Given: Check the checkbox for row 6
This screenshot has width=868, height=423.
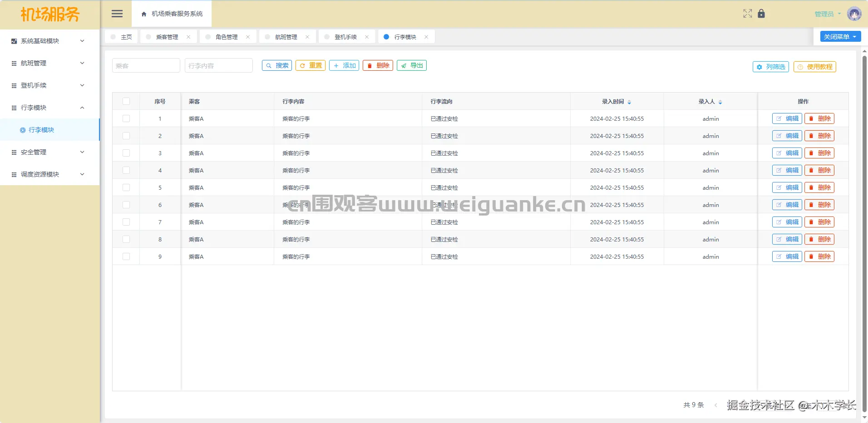Looking at the screenshot, I should (126, 205).
